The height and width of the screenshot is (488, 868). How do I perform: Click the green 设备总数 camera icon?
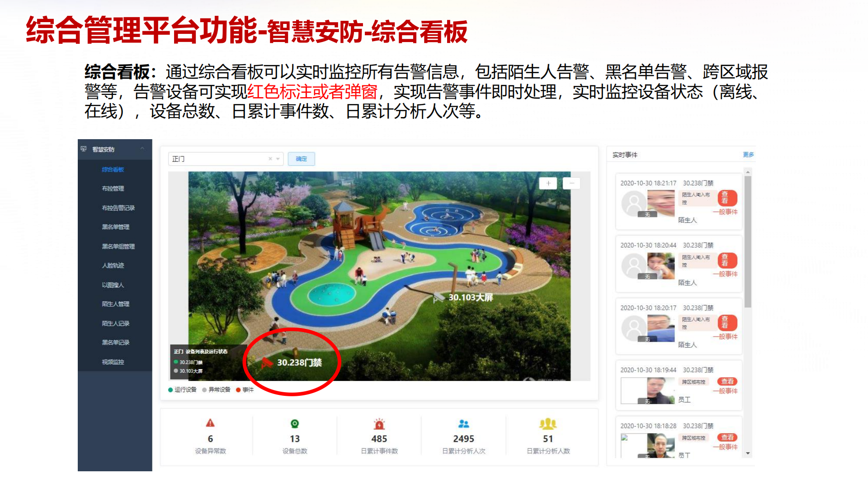coord(295,423)
